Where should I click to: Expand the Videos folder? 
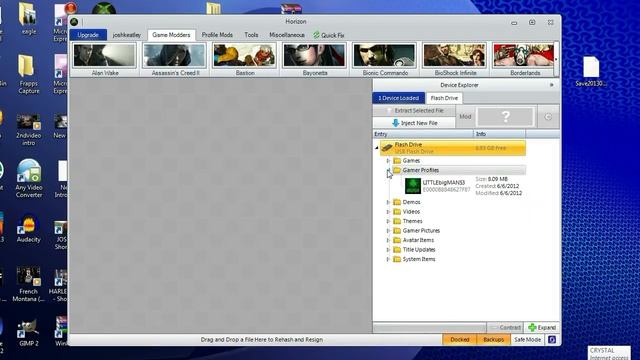(x=388, y=212)
